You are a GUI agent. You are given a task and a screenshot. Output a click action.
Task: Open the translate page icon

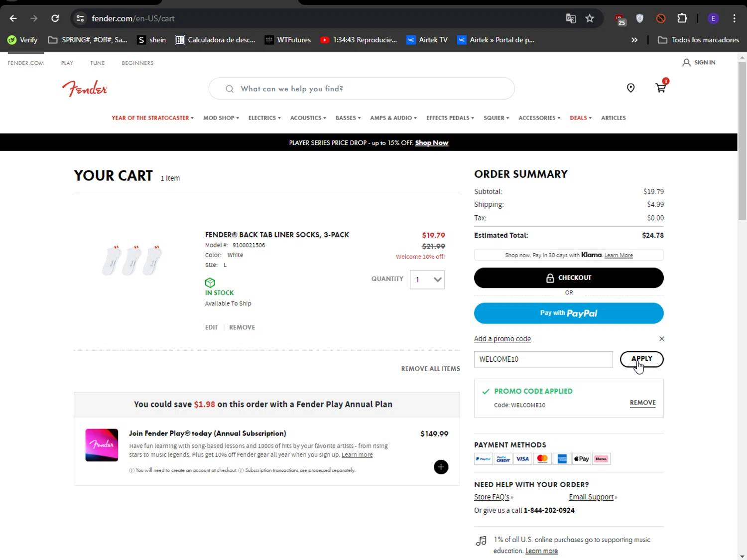click(571, 18)
